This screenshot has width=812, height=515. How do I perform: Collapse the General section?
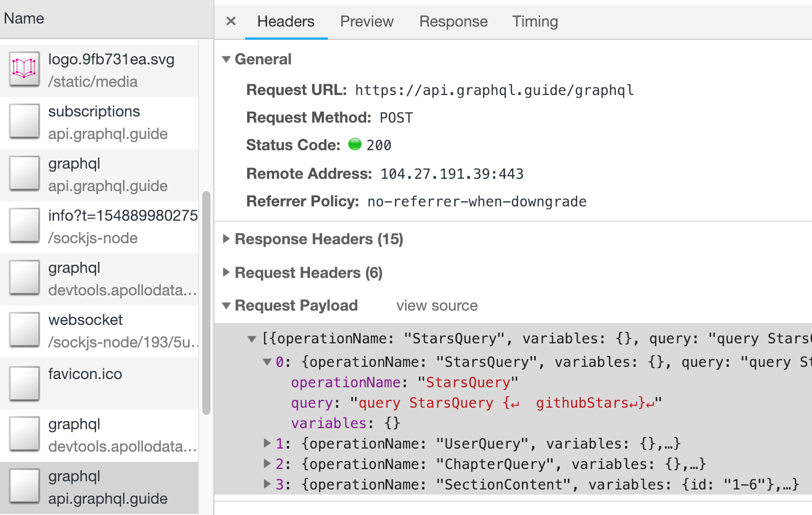tap(226, 59)
